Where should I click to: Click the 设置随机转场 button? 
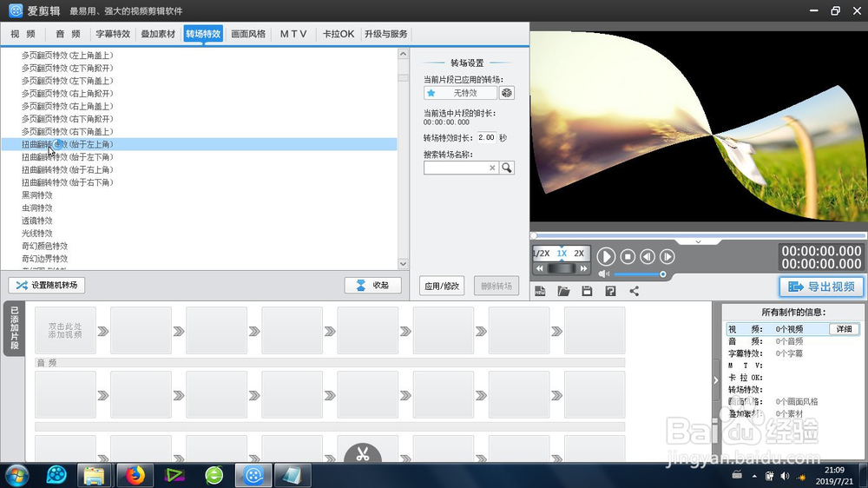tap(47, 286)
